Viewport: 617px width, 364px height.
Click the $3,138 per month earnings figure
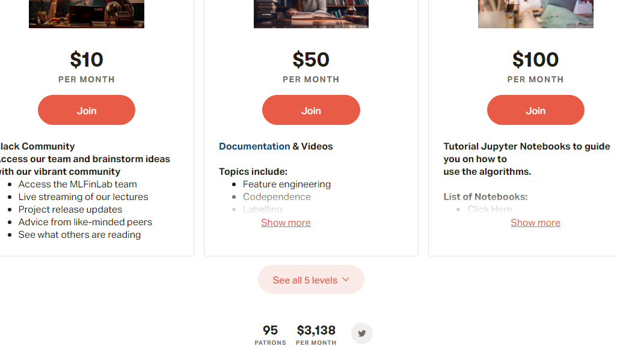316,330
